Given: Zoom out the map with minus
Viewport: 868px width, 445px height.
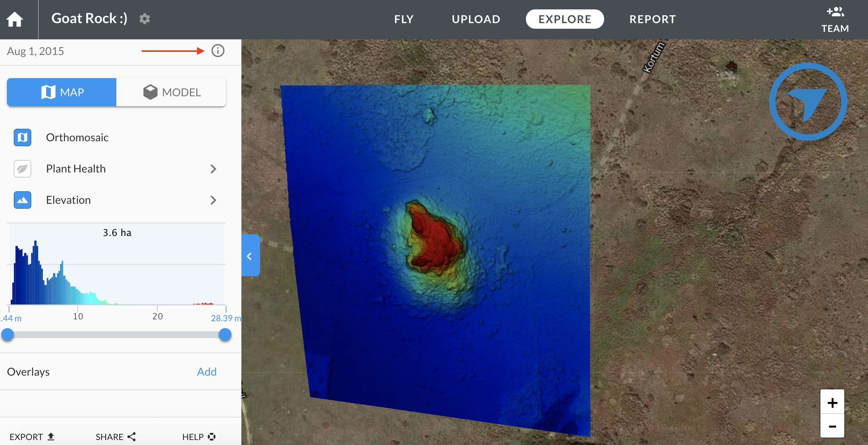Looking at the screenshot, I should [x=832, y=427].
